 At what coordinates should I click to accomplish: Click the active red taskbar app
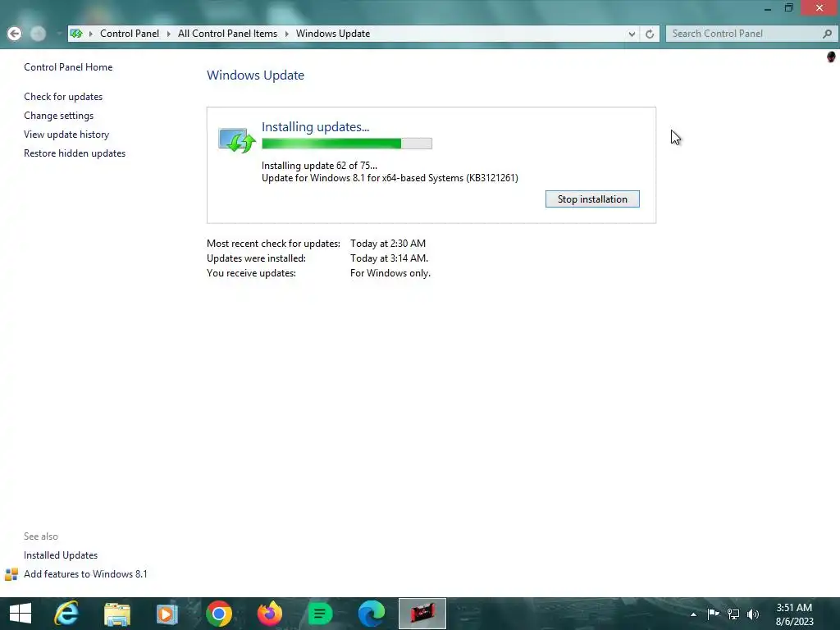422,614
